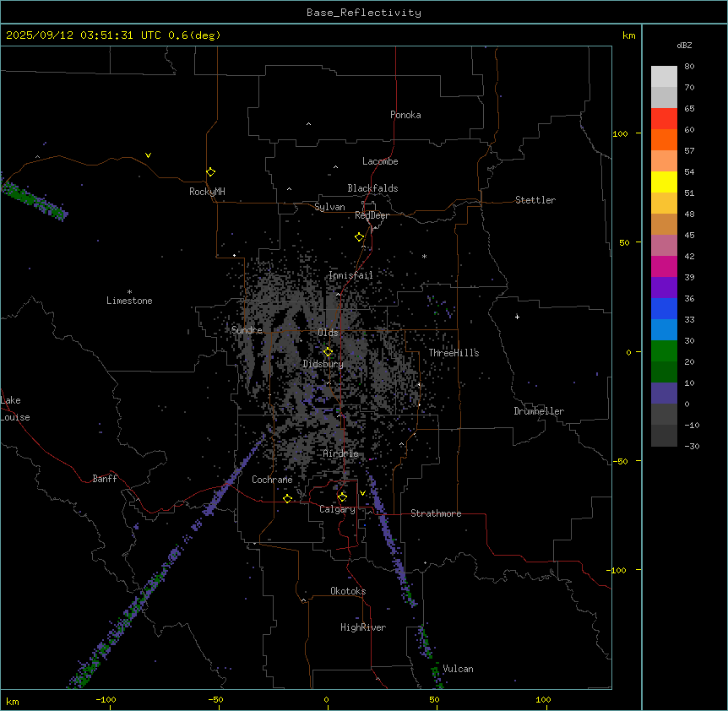728x711 pixels.
Task: Select the -50 tick on the bottom axis
Action: pyautogui.click(x=215, y=700)
